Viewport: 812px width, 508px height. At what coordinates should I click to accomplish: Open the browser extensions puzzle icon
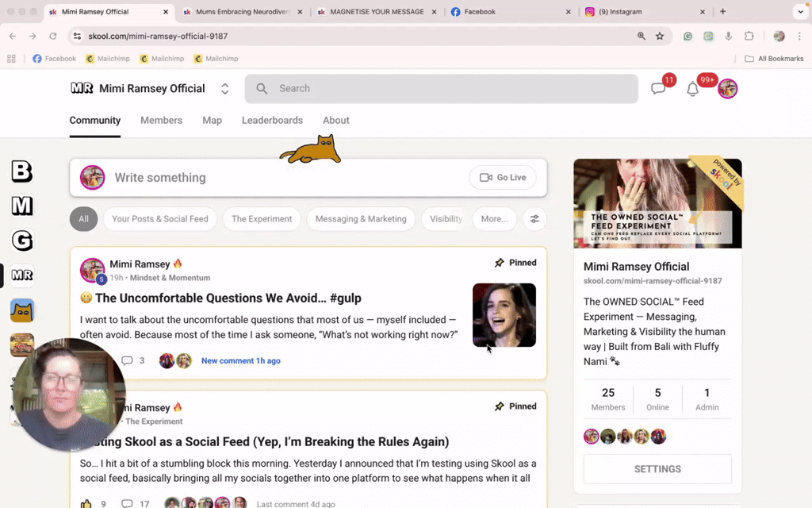pyautogui.click(x=749, y=36)
